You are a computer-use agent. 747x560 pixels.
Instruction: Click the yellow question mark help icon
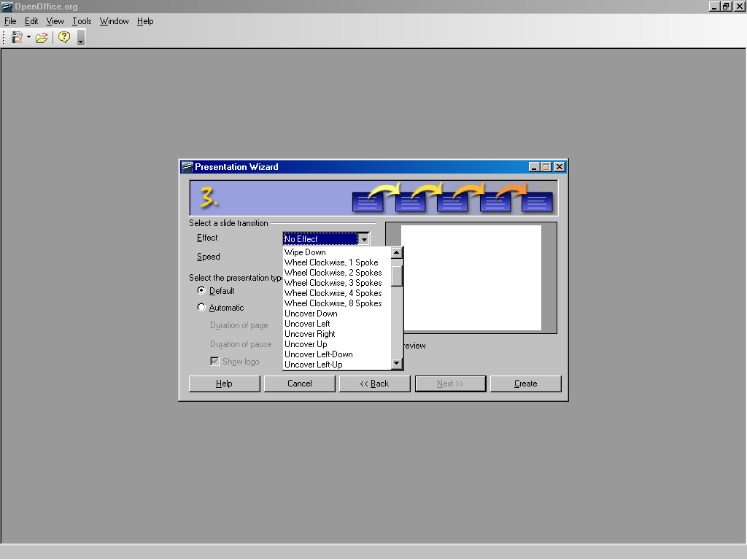(64, 37)
